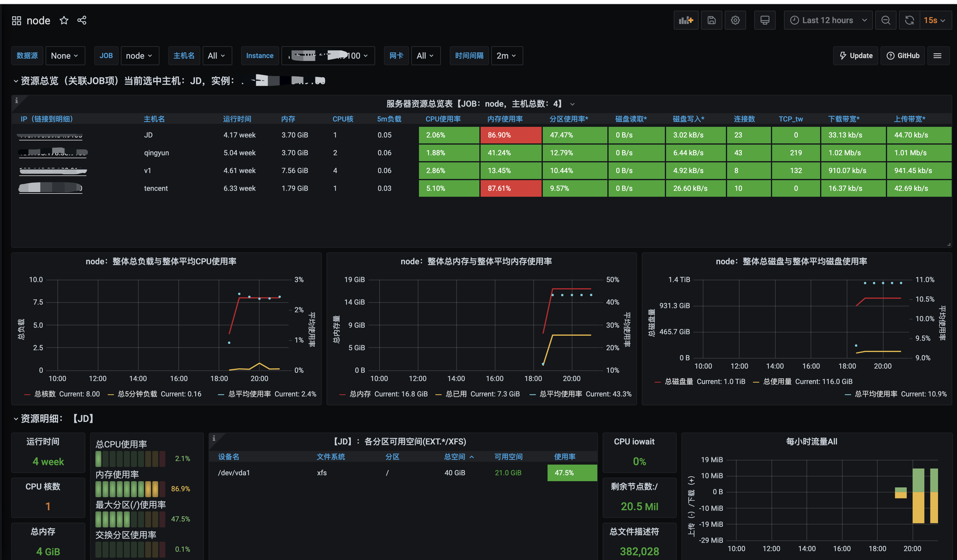Open the dashboard links hamburger menu
The image size is (957, 560).
pos(937,56)
